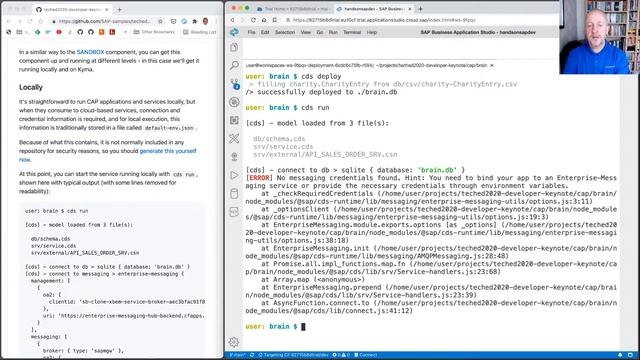
Task: Open Other Bookmarks folder
Action: pyautogui.click(x=154, y=32)
